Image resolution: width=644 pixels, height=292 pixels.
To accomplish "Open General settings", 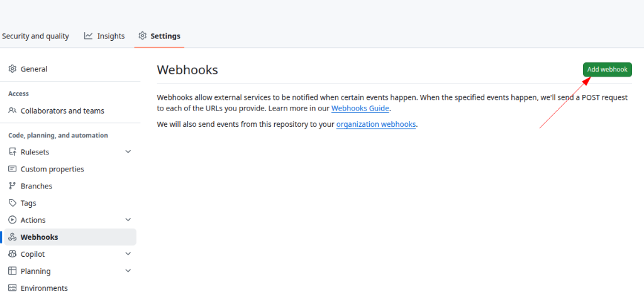I will 70,69.
